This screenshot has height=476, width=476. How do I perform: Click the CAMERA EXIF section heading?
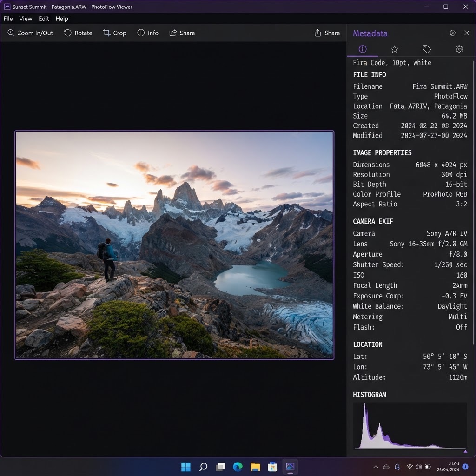[x=373, y=222]
